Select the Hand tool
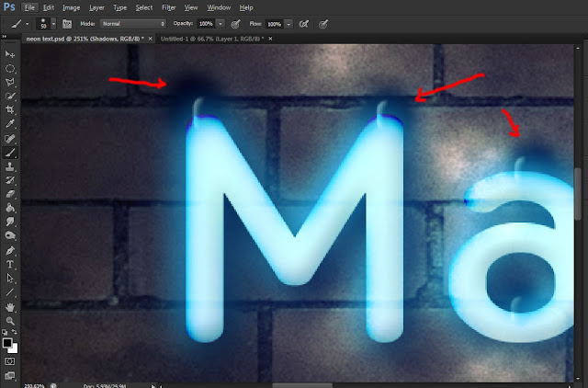This screenshot has height=388, width=588. 10,307
